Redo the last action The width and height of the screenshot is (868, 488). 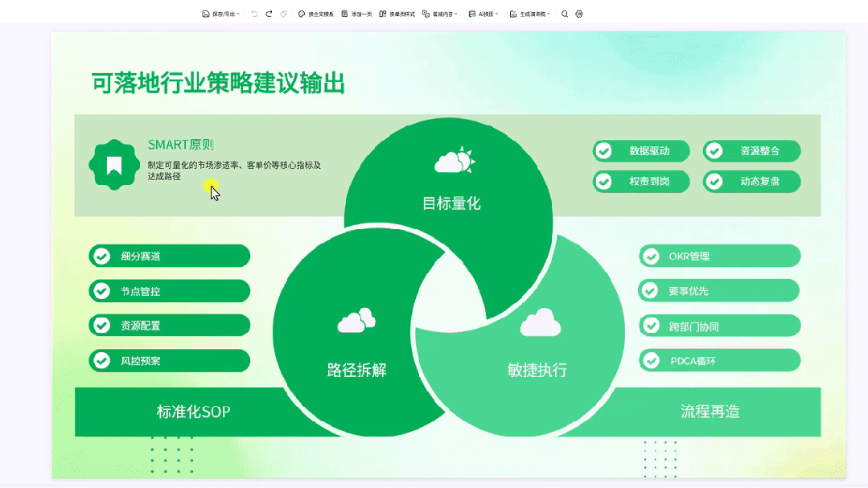pyautogui.click(x=269, y=14)
